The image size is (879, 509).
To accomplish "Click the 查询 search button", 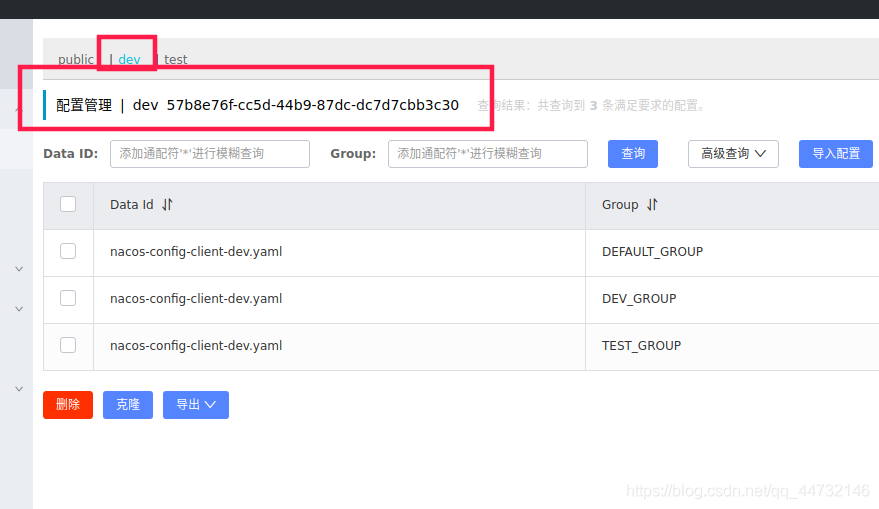I will (x=633, y=154).
